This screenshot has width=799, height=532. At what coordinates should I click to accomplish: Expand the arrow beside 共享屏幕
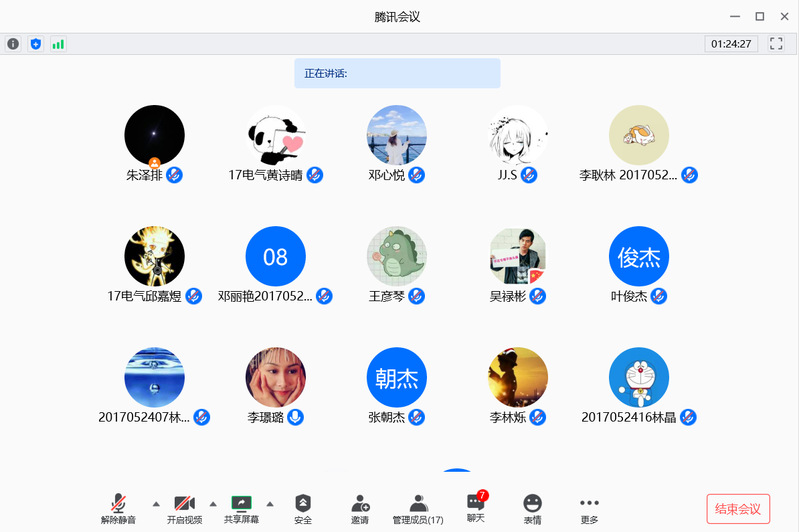tap(269, 503)
